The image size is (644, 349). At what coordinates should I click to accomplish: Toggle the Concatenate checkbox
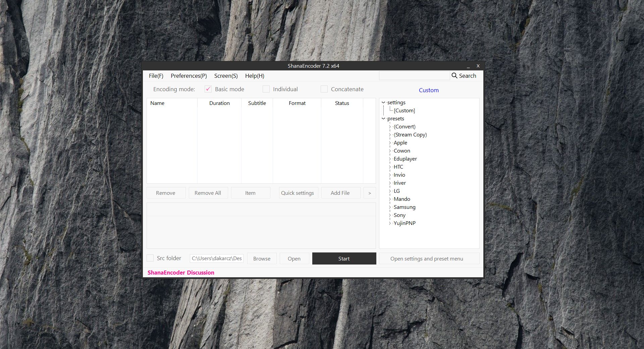[x=324, y=89]
